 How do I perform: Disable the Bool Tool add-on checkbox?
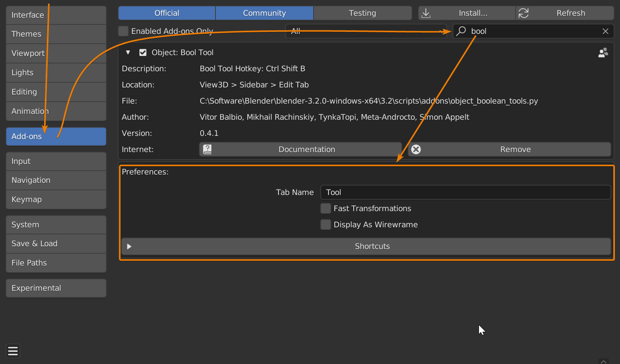pos(143,52)
